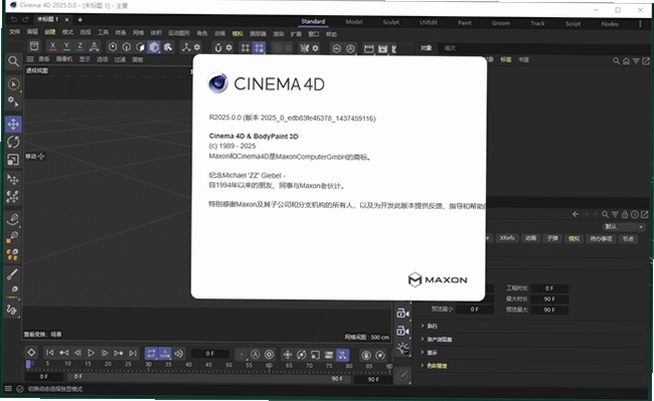Open the render view clapperboard icon
Image resolution: width=654 pixels, height=401 pixels.
point(369,48)
